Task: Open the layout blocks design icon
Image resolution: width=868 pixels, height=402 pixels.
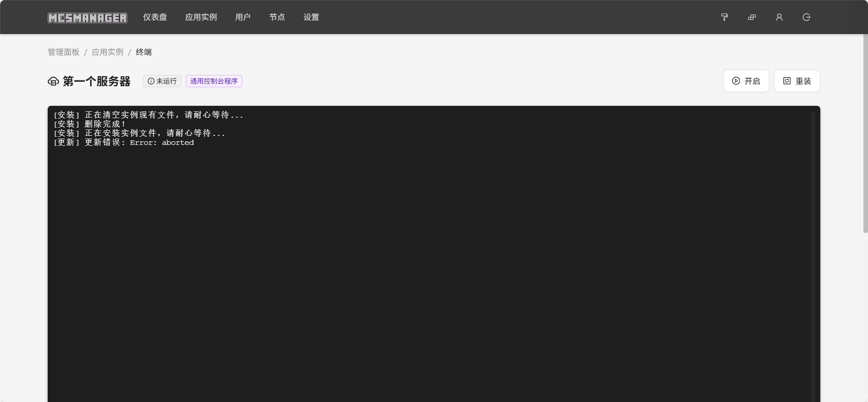Action: pyautogui.click(x=752, y=17)
